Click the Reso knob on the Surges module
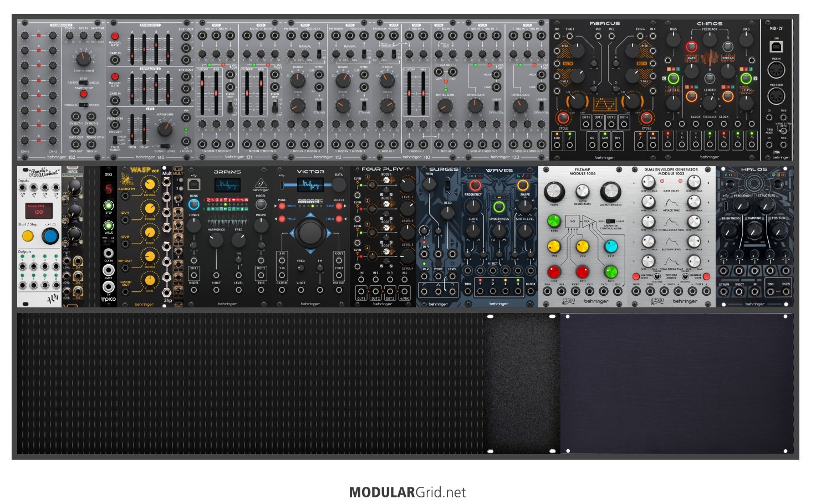This screenshot has width=816, height=504. [x=448, y=212]
